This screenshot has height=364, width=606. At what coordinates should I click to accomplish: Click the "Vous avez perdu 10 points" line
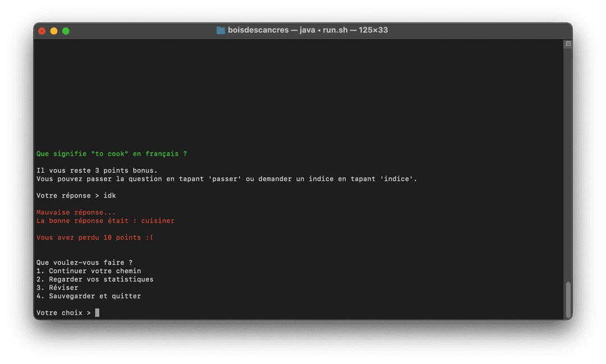coord(94,238)
